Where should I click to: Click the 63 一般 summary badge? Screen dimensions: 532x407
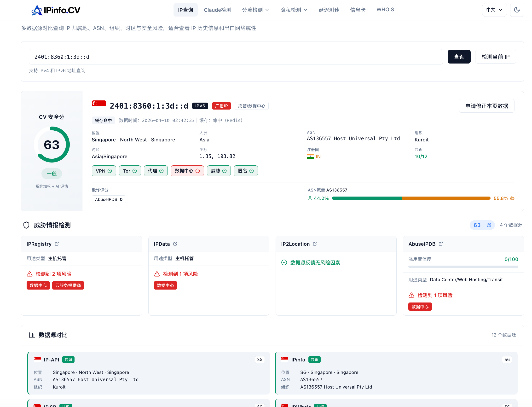click(482, 225)
